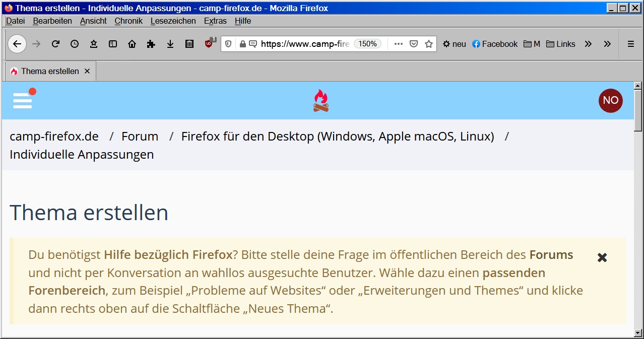Open the downloads arrow

click(x=170, y=44)
